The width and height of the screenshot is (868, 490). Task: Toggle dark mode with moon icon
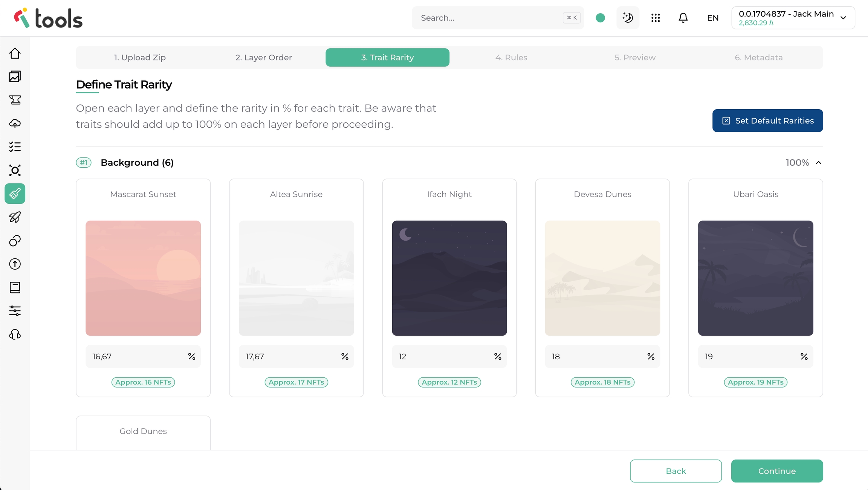(x=628, y=18)
